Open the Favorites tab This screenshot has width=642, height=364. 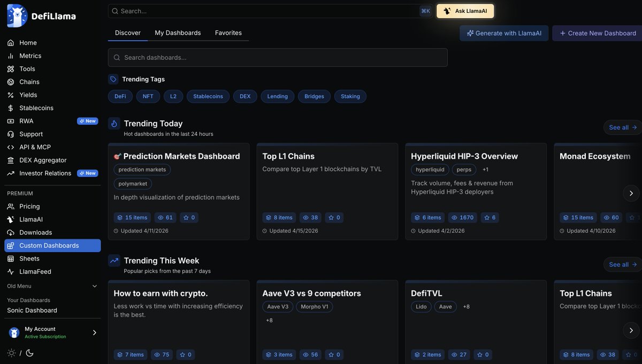[228, 33]
